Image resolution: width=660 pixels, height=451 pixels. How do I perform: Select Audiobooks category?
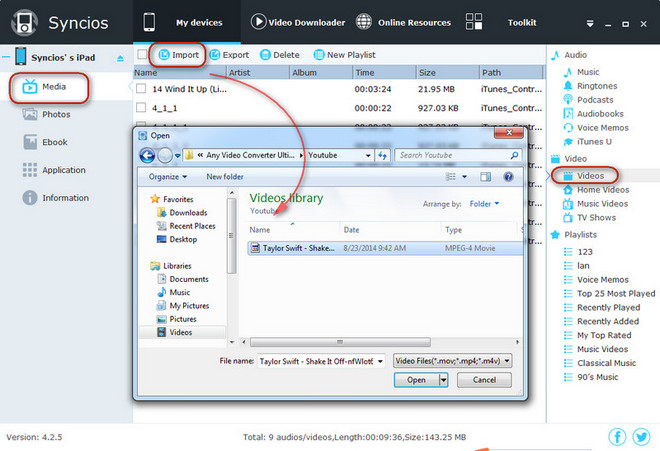point(593,114)
